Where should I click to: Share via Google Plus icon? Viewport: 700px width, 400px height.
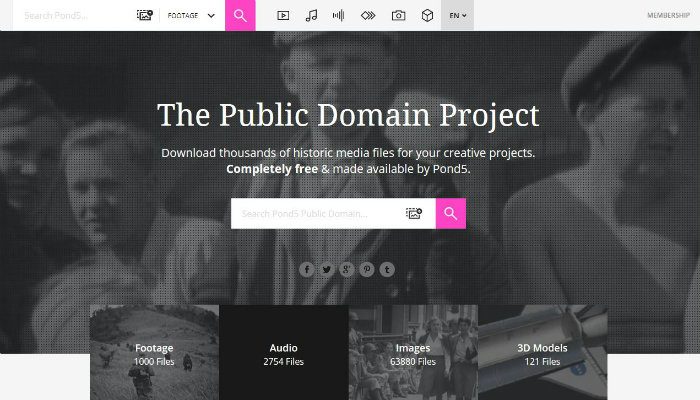pyautogui.click(x=346, y=269)
